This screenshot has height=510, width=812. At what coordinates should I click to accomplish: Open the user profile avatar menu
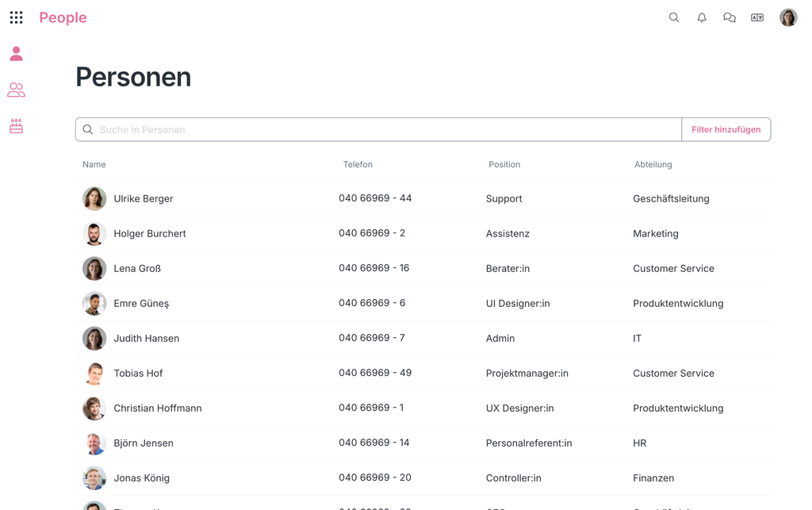pyautogui.click(x=787, y=17)
